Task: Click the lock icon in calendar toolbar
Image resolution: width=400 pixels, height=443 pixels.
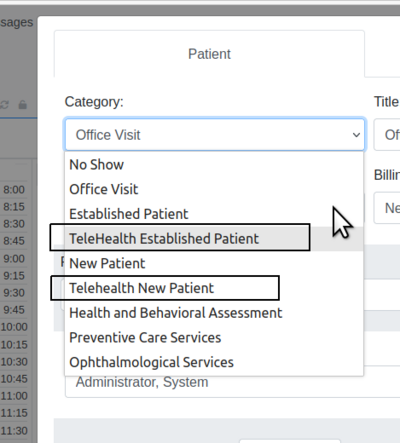Action: tap(23, 105)
